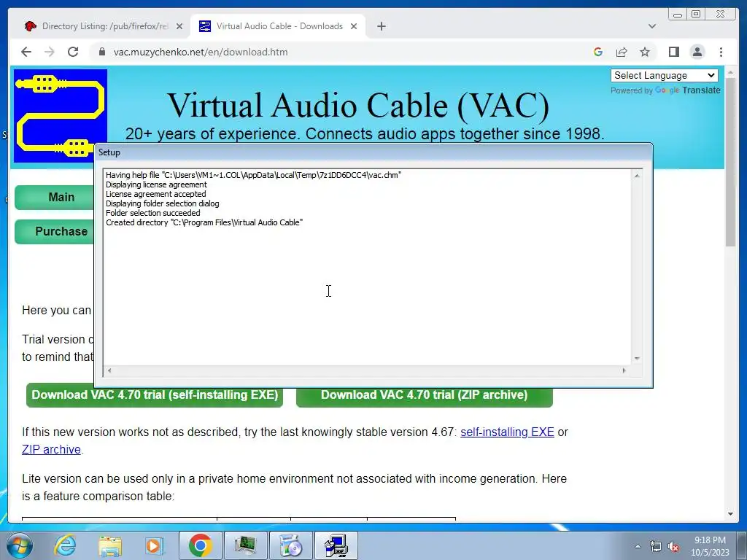The image size is (747, 560).
Task: Open the Chrome profile avatar
Action: 697,52
